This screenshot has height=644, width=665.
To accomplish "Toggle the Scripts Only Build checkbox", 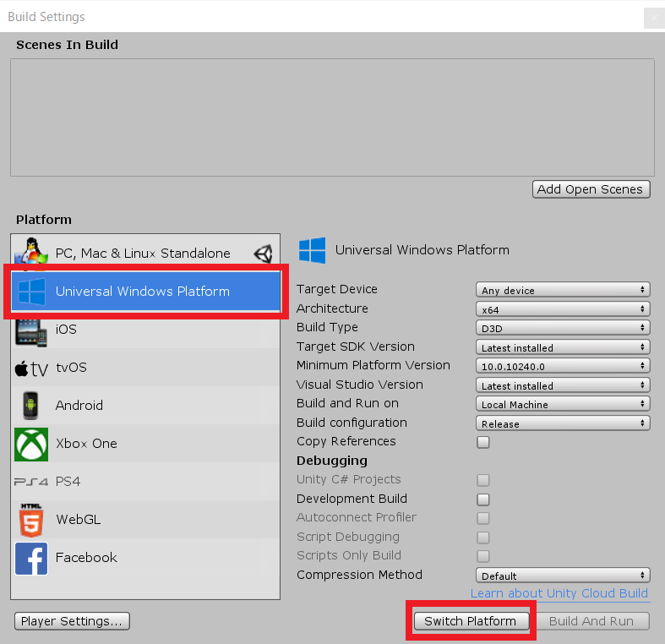I will point(483,556).
